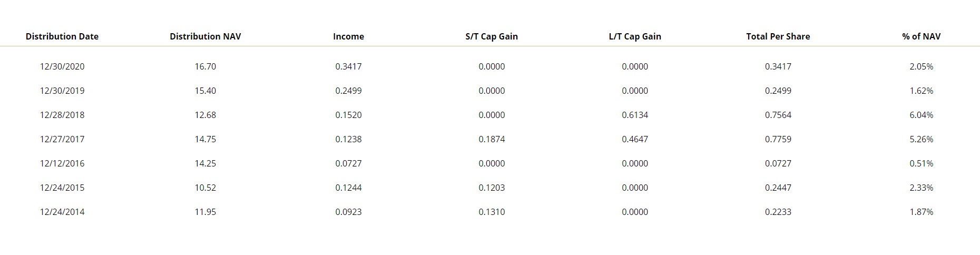Click the 12/27/2017 date cell
The width and height of the screenshot is (980, 255).
(62, 139)
